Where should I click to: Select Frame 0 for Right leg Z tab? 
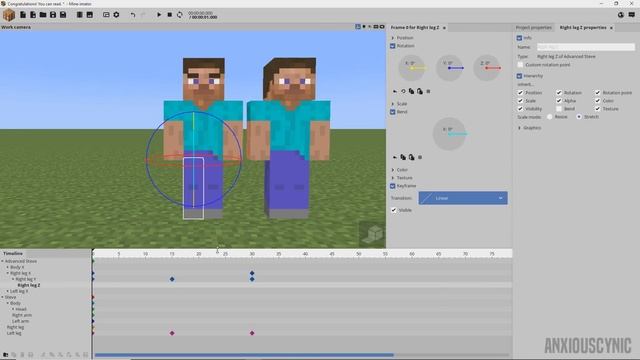415,28
